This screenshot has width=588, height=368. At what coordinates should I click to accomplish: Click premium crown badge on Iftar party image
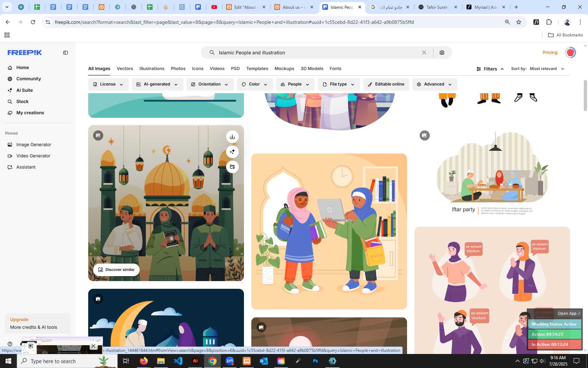coord(425,135)
